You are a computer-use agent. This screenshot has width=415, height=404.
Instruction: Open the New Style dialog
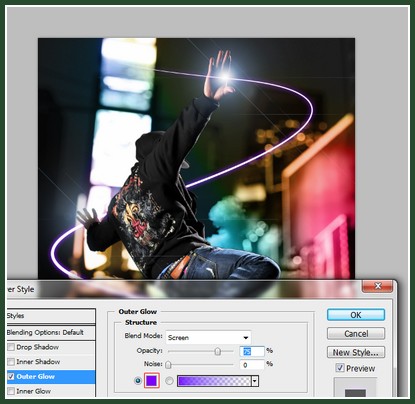tap(356, 352)
